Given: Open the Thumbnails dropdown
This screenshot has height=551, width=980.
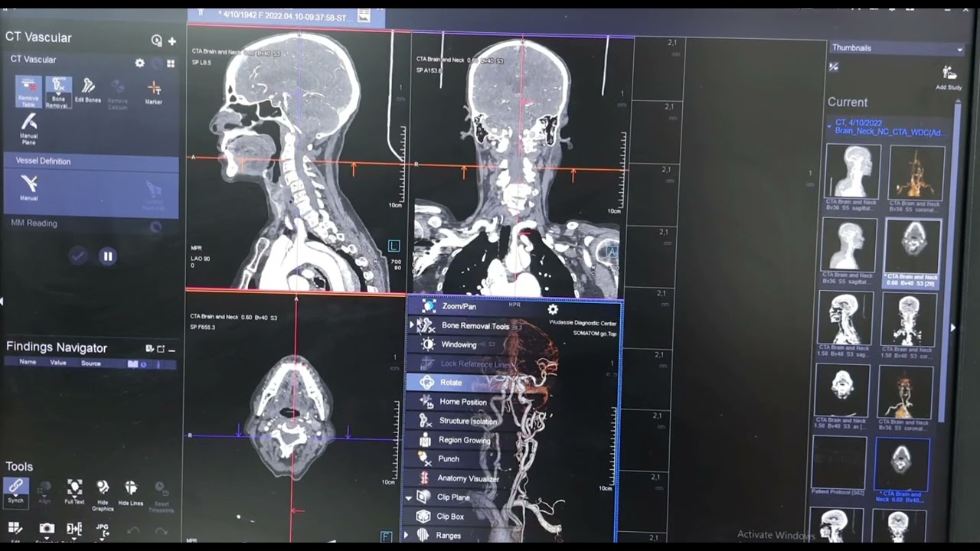Looking at the screenshot, I should pos(897,48).
